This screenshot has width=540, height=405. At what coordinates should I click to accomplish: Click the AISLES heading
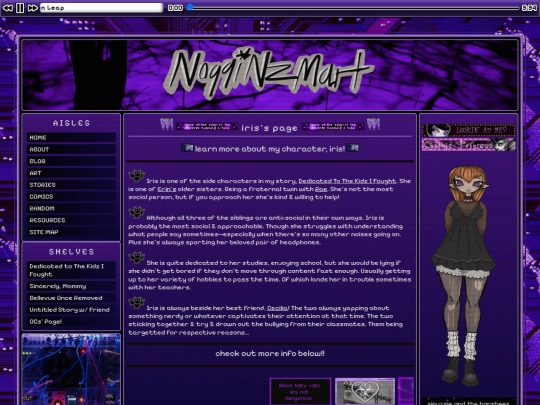(71, 123)
